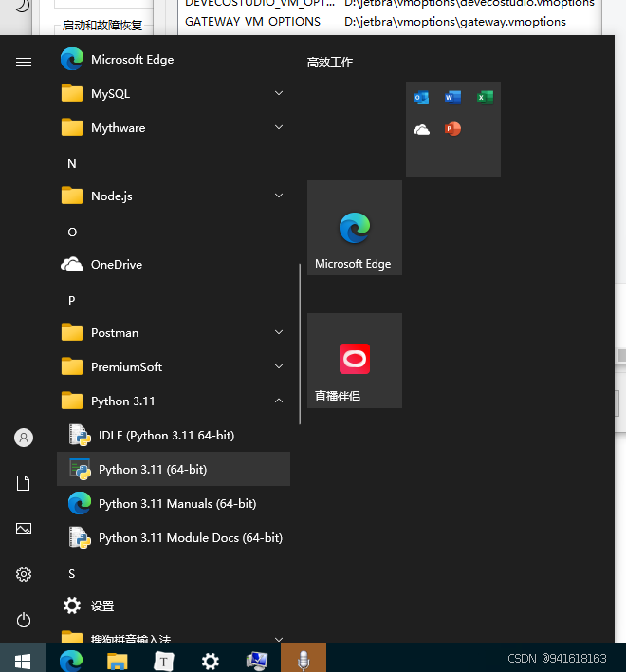Click 启动和故障恢复 in background window
Image resolution: width=626 pixels, height=672 pixels.
tap(101, 26)
